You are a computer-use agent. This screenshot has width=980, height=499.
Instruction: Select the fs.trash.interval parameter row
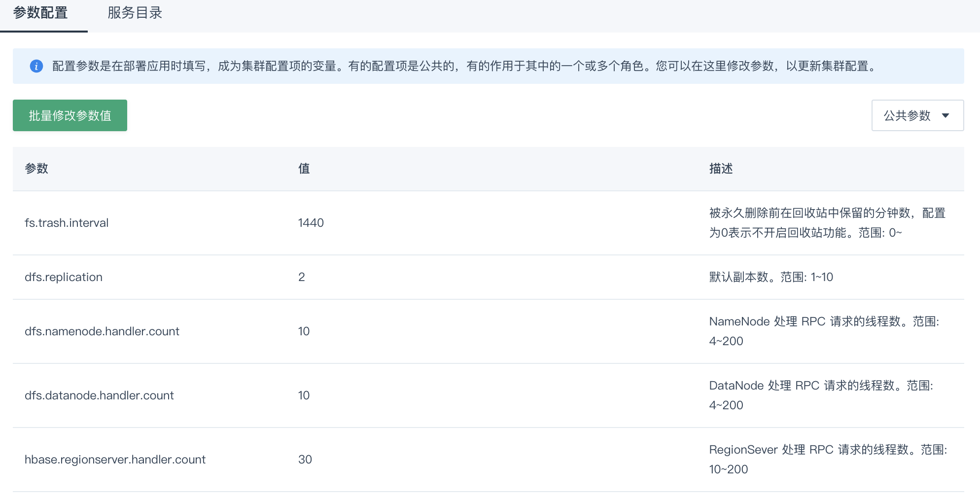(x=489, y=223)
